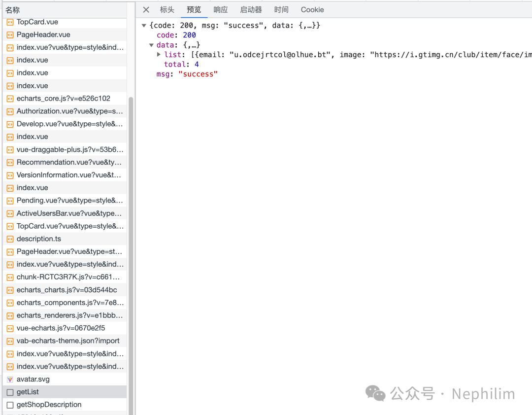Select the VersionInformation.vue request row
Image resolution: width=532 pixels, height=415 pixels.
pos(65,175)
